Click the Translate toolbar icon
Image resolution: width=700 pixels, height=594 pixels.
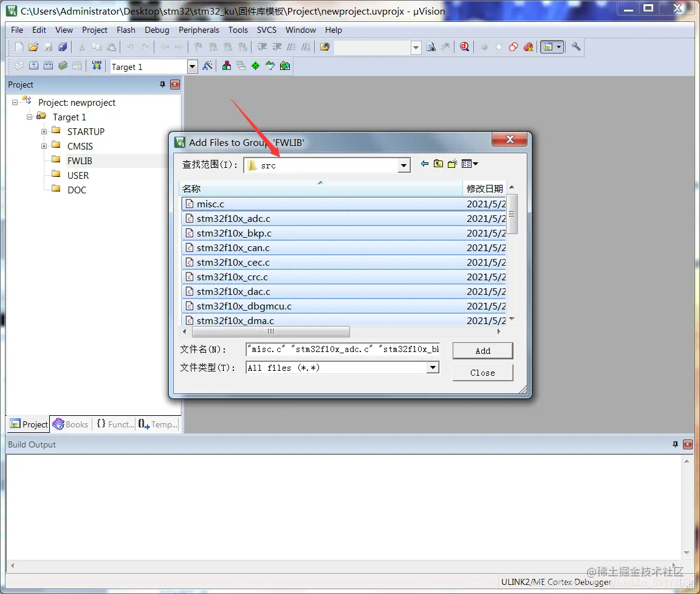click(x=19, y=66)
